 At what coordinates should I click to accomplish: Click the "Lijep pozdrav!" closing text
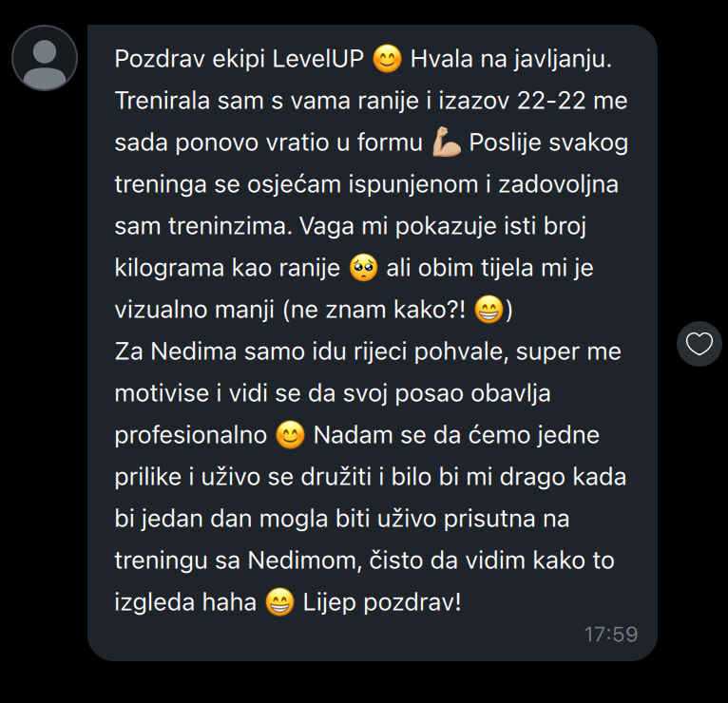click(x=381, y=602)
